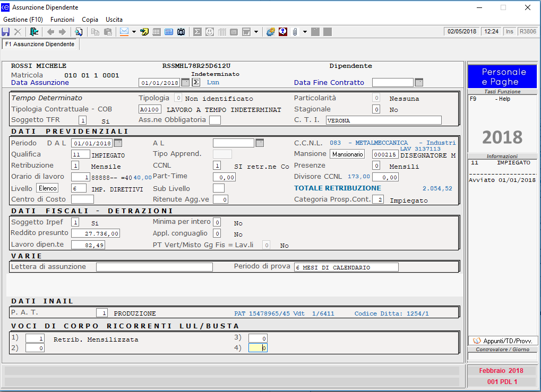Select the F1 Assunzione Dipendente tab

(40, 45)
